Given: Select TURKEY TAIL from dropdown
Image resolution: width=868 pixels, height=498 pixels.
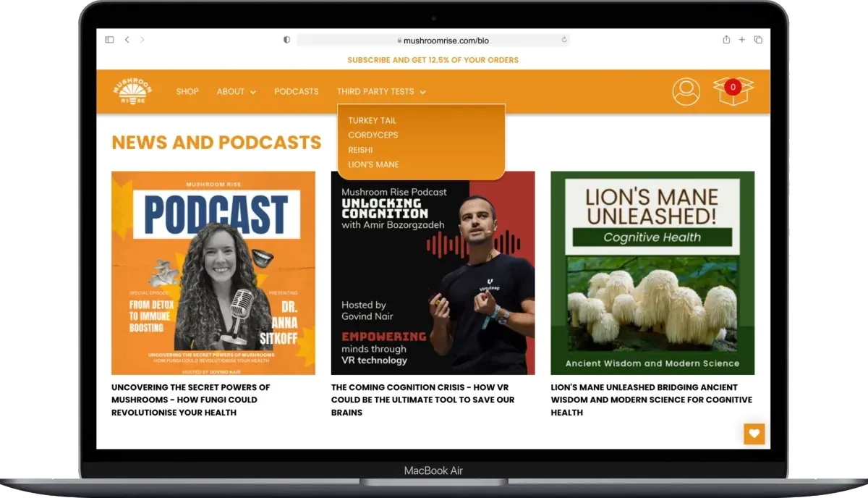Looking at the screenshot, I should pos(372,121).
